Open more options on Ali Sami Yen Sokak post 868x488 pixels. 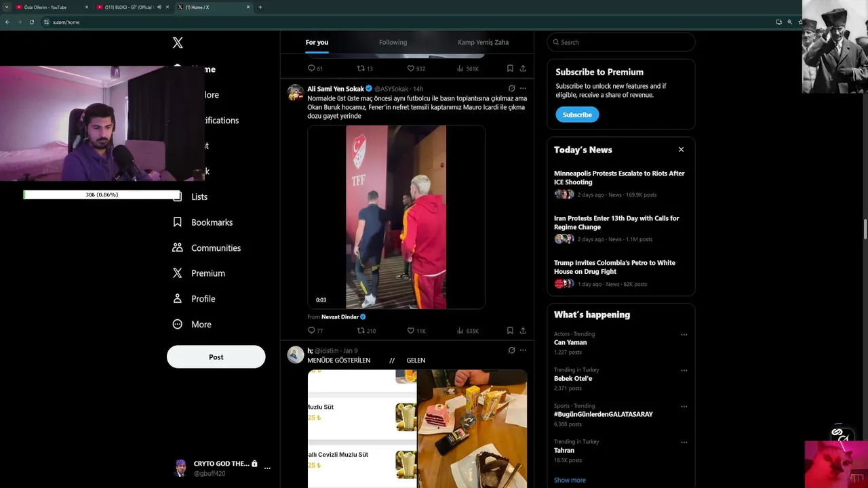pyautogui.click(x=523, y=88)
